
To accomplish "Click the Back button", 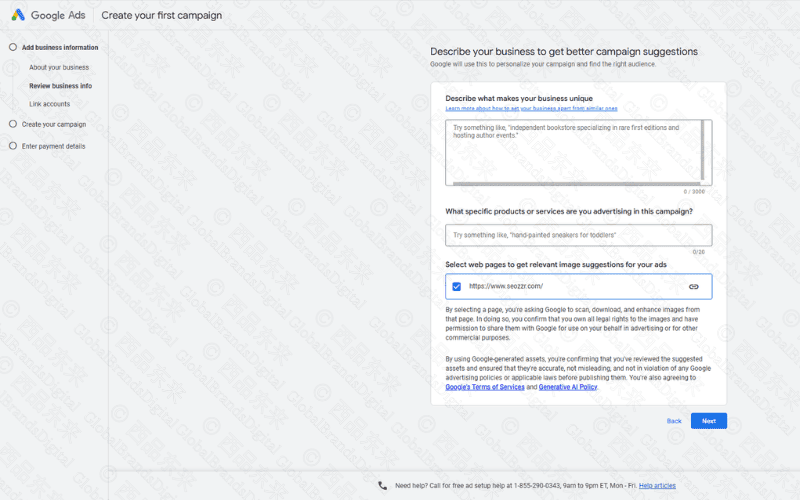I will pyautogui.click(x=674, y=421).
